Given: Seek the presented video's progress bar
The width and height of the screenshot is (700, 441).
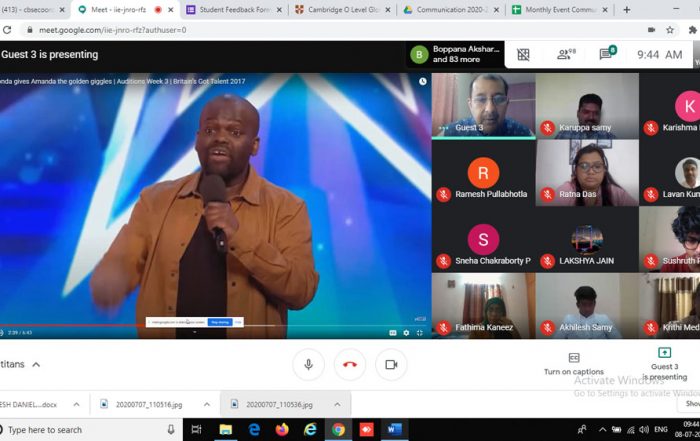Looking at the screenshot, I should 216,325.
